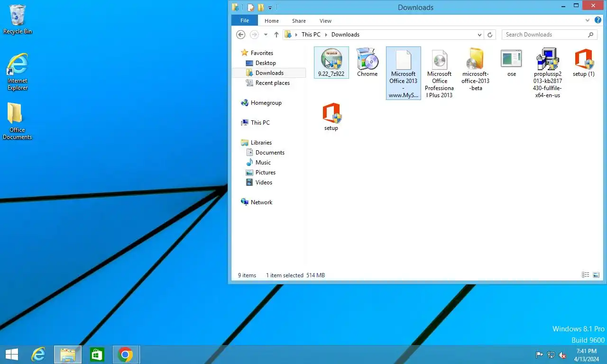Open the Windows Store from the taskbar
Screen dimensions: 607x364
(97, 355)
